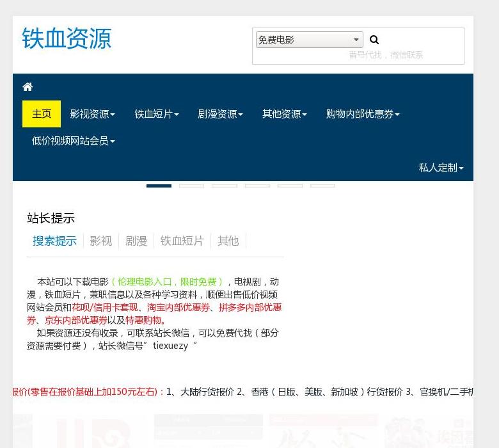Open the 免费电影 search category dropdown
Image resolution: width=499 pixels, height=448 pixels.
(310, 40)
